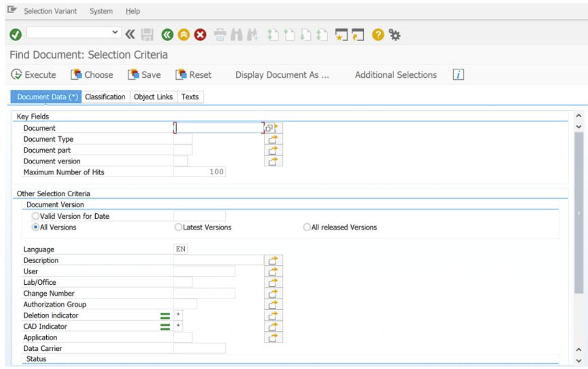This screenshot has height=369, width=588.
Task: Click the Save icon in the standard toolbar
Action: tap(148, 34)
